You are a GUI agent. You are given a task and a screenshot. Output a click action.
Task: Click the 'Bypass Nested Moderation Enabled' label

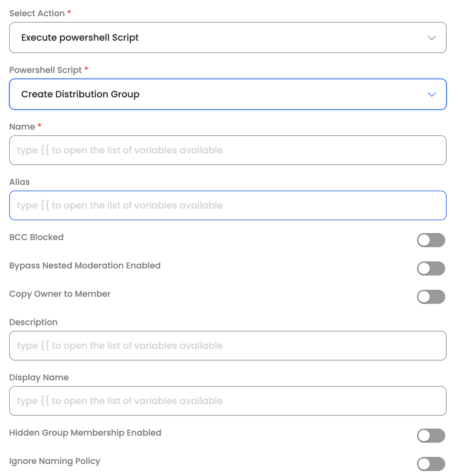tap(85, 266)
